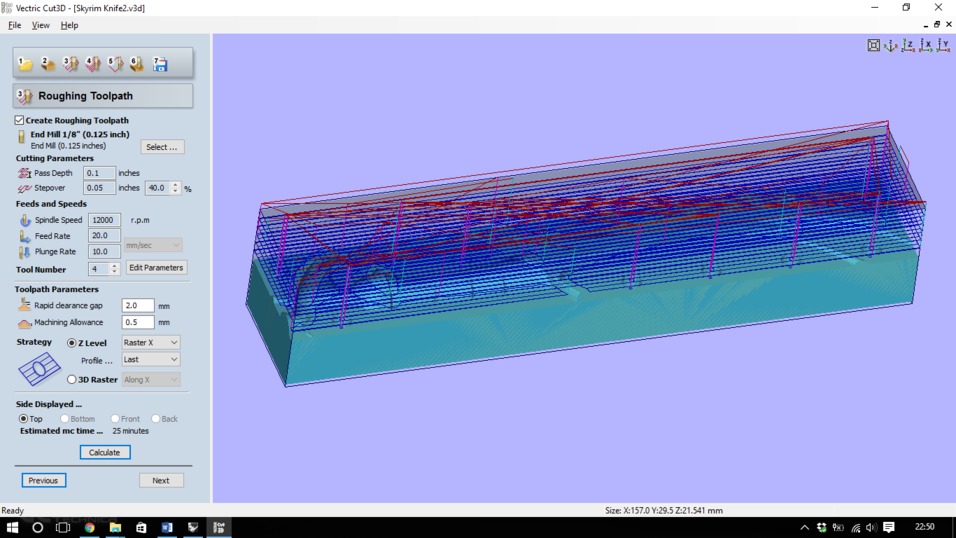Increase the Tool Number value
This screenshot has height=538, width=956.
pos(114,266)
